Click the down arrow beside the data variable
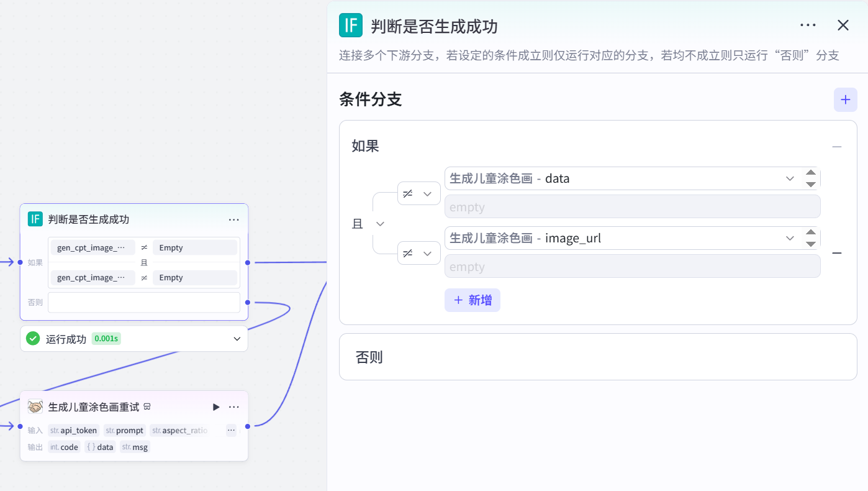The image size is (868, 491). (810, 184)
